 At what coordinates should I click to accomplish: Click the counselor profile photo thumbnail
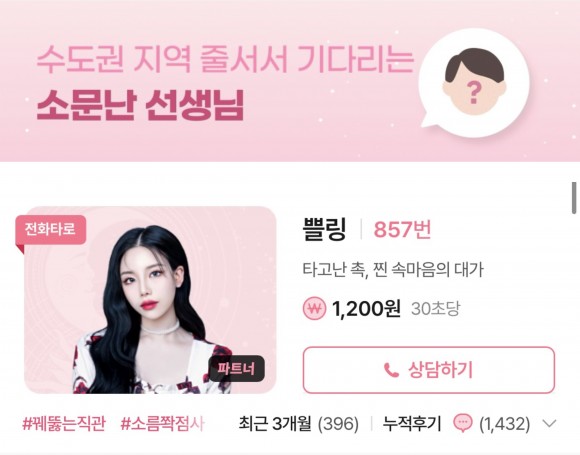[150, 300]
